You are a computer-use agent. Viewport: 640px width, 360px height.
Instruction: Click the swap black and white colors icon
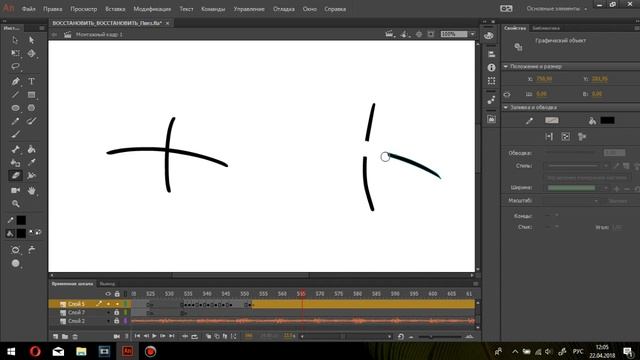click(x=38, y=232)
